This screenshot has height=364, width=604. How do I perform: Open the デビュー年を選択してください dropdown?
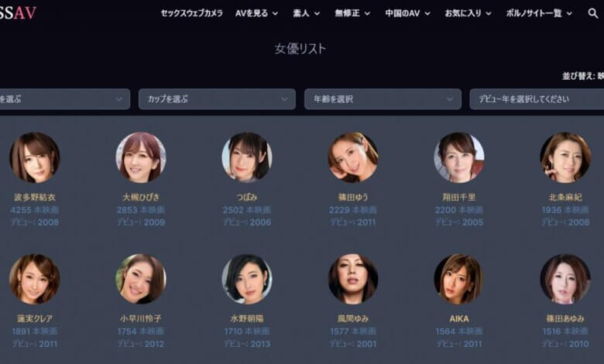[x=537, y=99]
